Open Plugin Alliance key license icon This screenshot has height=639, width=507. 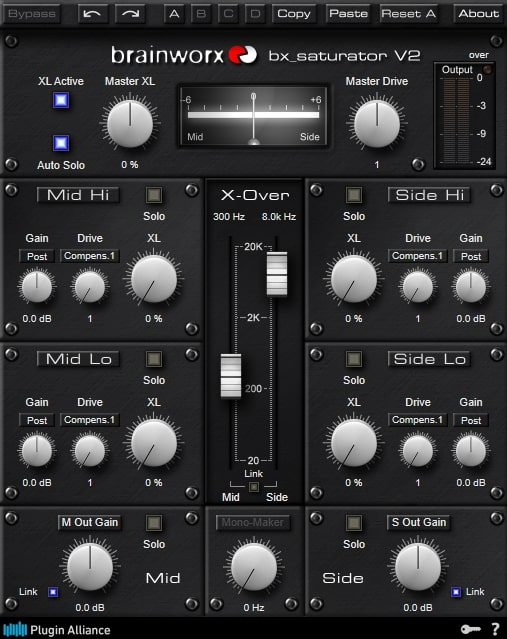pyautogui.click(x=470, y=629)
